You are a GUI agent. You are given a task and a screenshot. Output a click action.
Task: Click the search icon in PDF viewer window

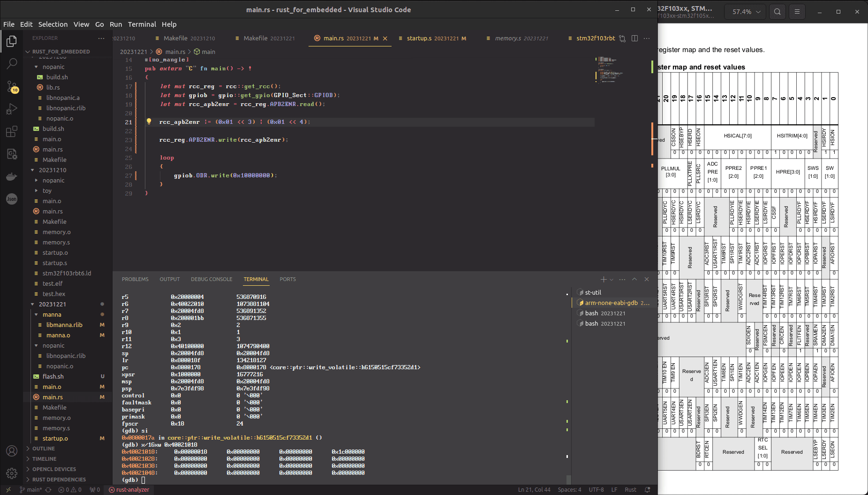point(777,12)
